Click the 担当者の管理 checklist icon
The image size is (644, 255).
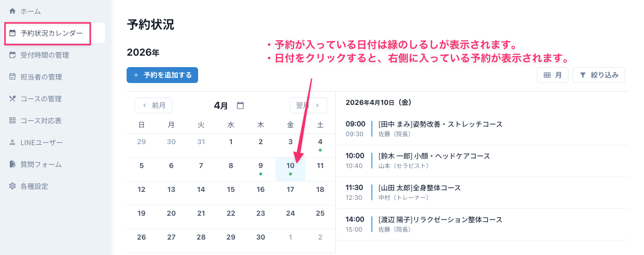coord(12,77)
